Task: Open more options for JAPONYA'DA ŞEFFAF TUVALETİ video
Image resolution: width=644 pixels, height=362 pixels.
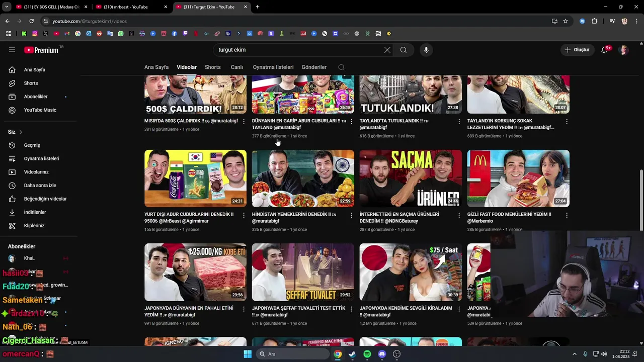Action: tap(351, 309)
